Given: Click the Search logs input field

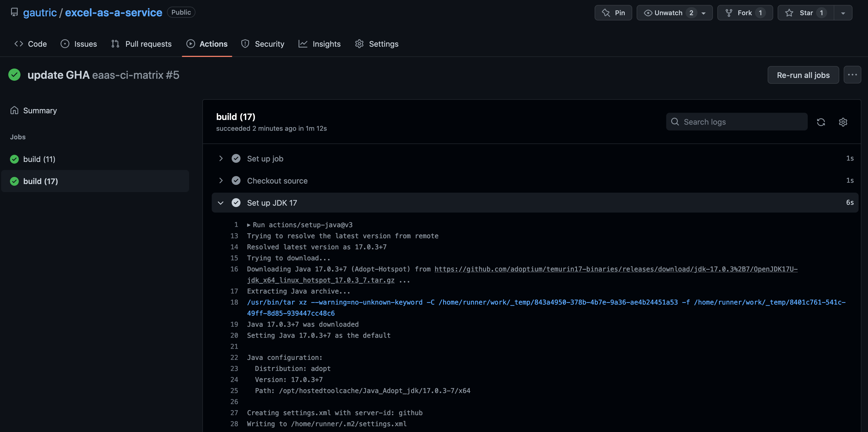Looking at the screenshot, I should (737, 122).
